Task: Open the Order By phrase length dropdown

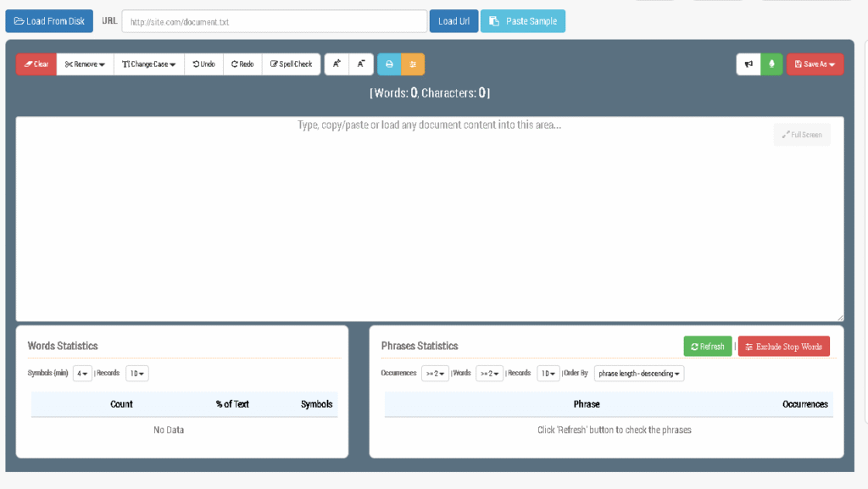Action: click(x=638, y=373)
